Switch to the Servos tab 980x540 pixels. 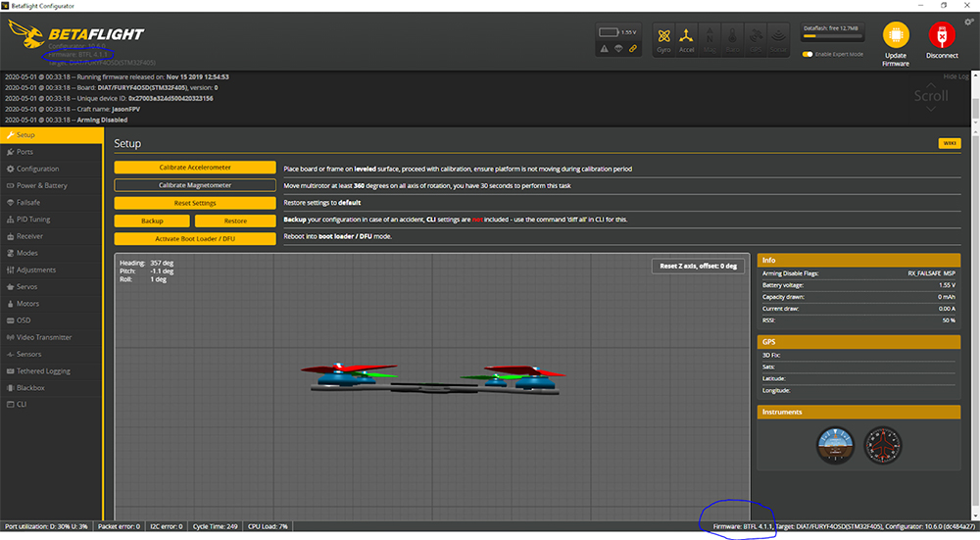pyautogui.click(x=52, y=287)
